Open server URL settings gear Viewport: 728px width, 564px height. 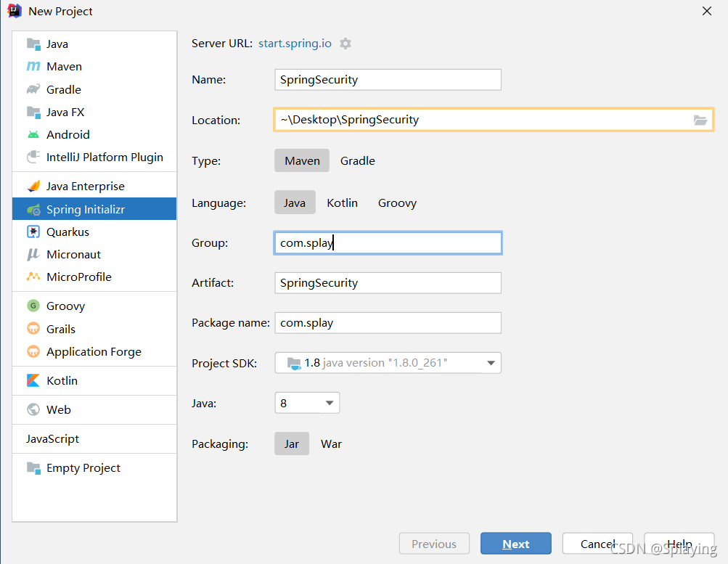click(x=345, y=44)
